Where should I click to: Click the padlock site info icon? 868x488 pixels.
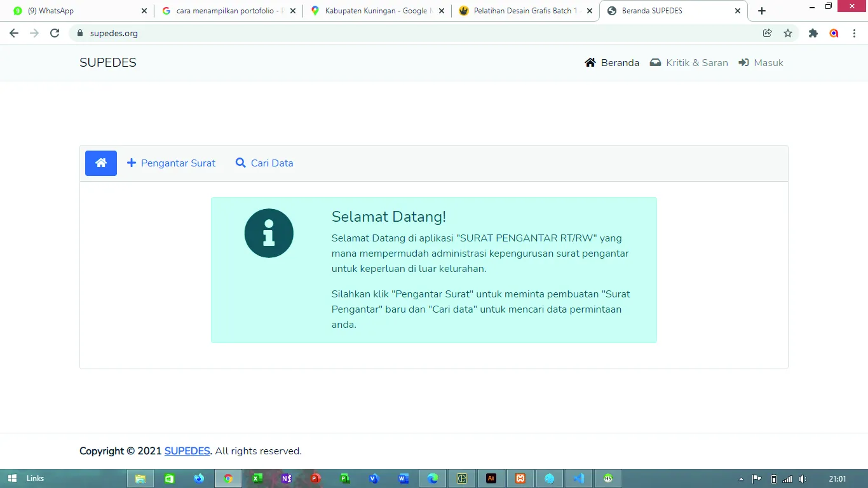coord(80,33)
